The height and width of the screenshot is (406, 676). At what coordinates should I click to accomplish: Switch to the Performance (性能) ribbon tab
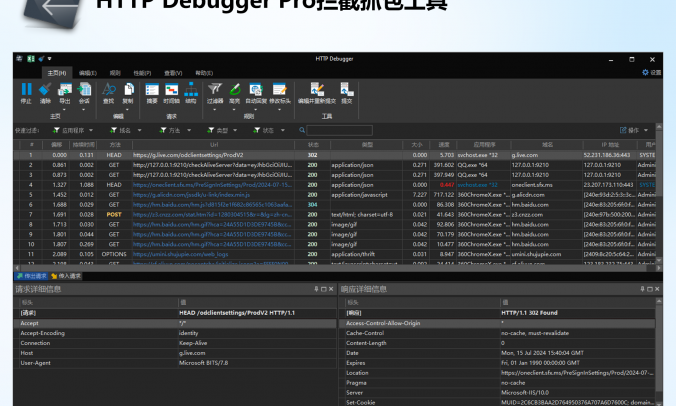(142, 73)
